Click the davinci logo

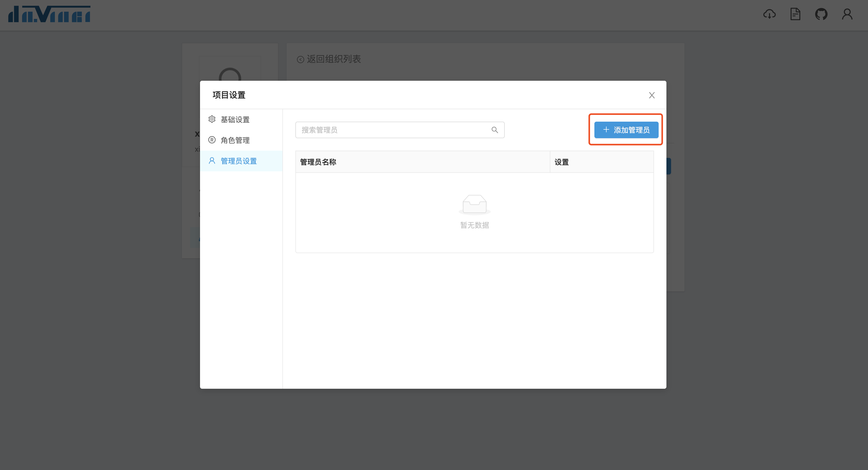point(49,14)
